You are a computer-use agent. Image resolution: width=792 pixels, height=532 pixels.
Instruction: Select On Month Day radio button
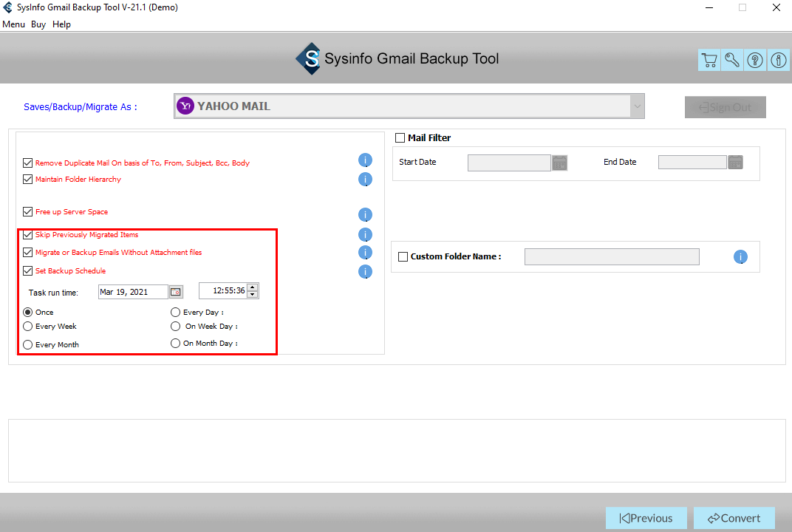click(x=175, y=343)
